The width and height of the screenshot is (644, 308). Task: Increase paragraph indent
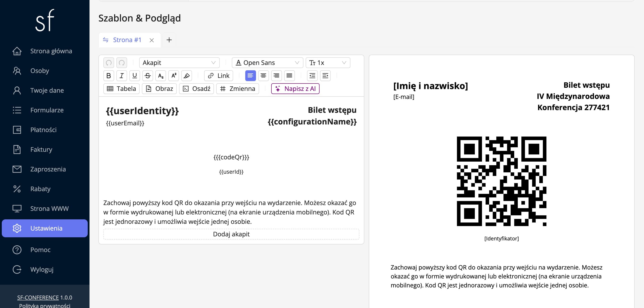pyautogui.click(x=326, y=75)
